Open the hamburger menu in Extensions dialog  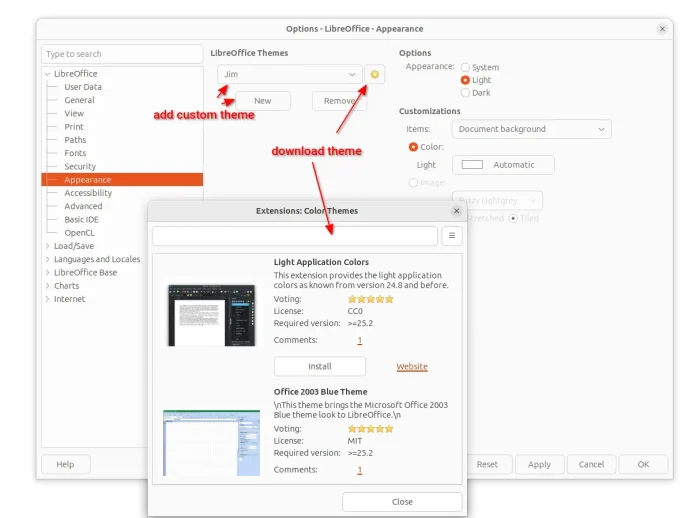tap(452, 236)
